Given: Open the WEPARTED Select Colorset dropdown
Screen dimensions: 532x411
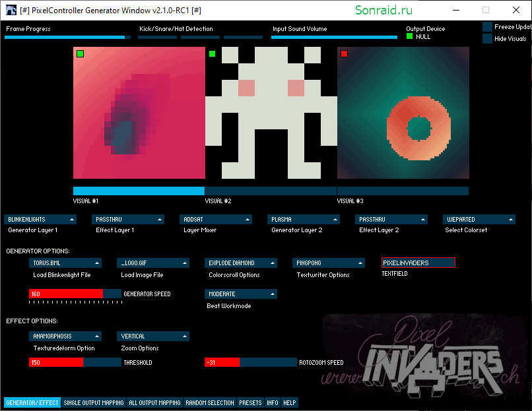Looking at the screenshot, I should click(x=479, y=220).
